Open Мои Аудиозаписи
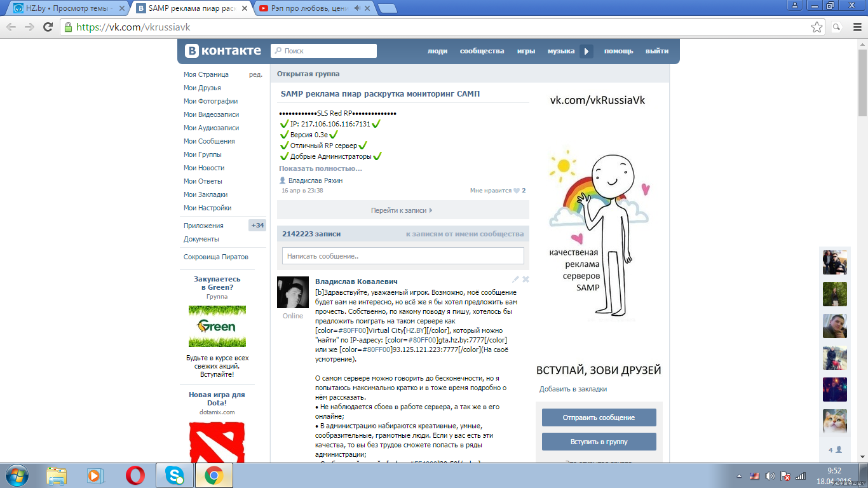868x488 pixels. [x=211, y=128]
